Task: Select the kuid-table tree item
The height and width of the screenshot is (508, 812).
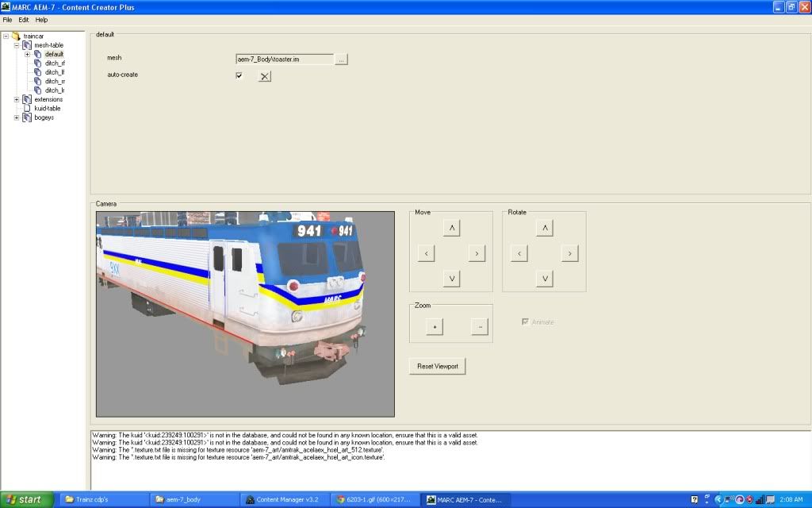Action: (x=48, y=108)
